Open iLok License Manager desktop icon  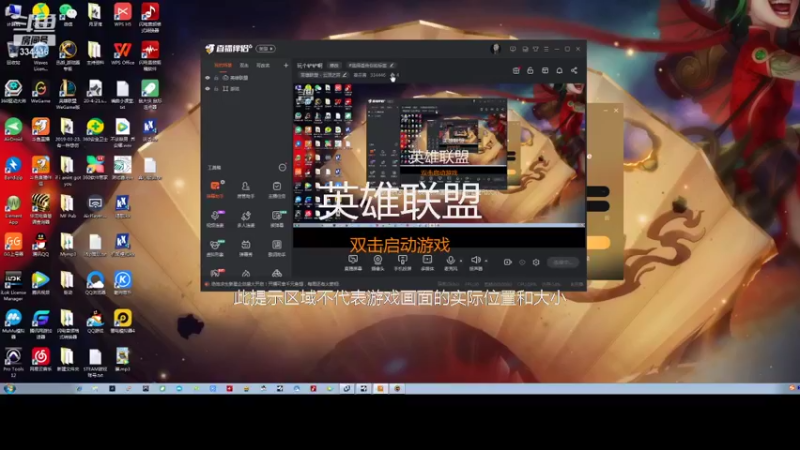[13, 286]
